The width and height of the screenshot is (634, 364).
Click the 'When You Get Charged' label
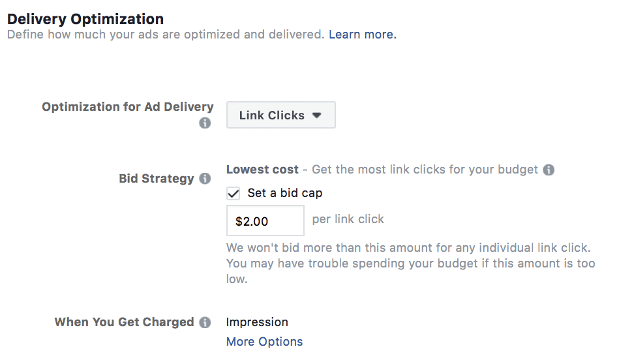click(x=125, y=322)
